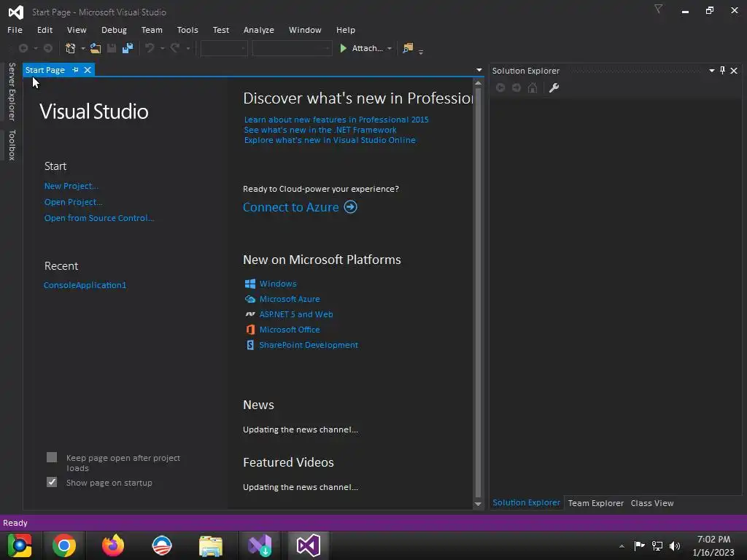Screen dimensions: 747x560
Task: Click Solution Explorer Back arrow icon
Action: pyautogui.click(x=500, y=87)
